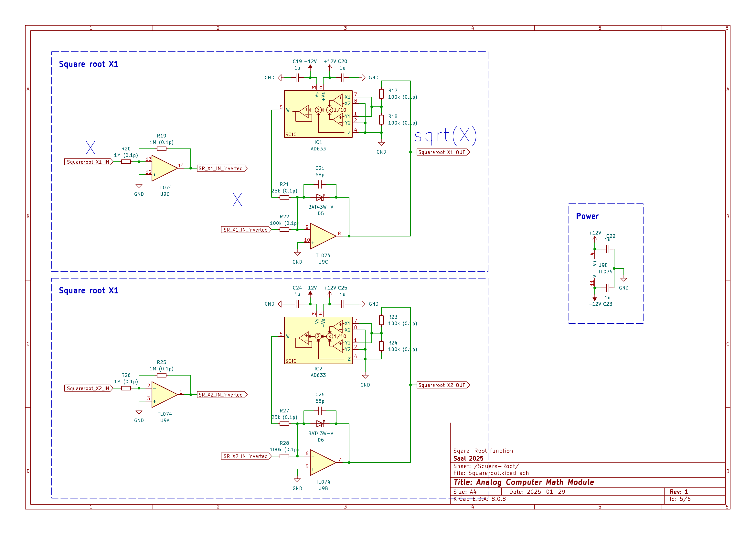756x535 pixels.
Task: Select resistor R28 100k symbol
Action: click(284, 456)
